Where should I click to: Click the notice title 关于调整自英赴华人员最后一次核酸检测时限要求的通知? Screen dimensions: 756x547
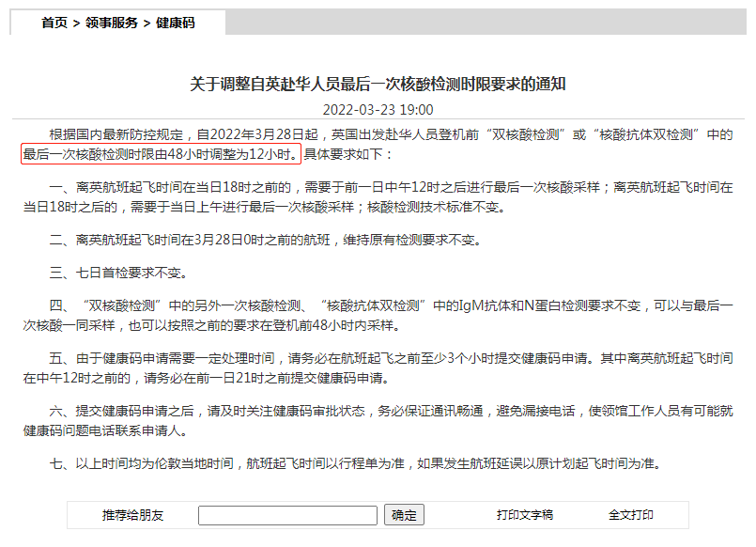[378, 84]
